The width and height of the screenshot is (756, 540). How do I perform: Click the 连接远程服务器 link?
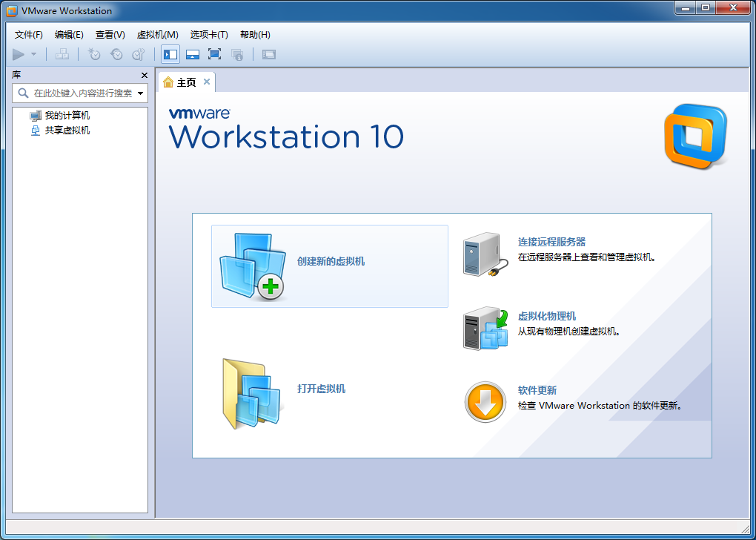point(551,242)
